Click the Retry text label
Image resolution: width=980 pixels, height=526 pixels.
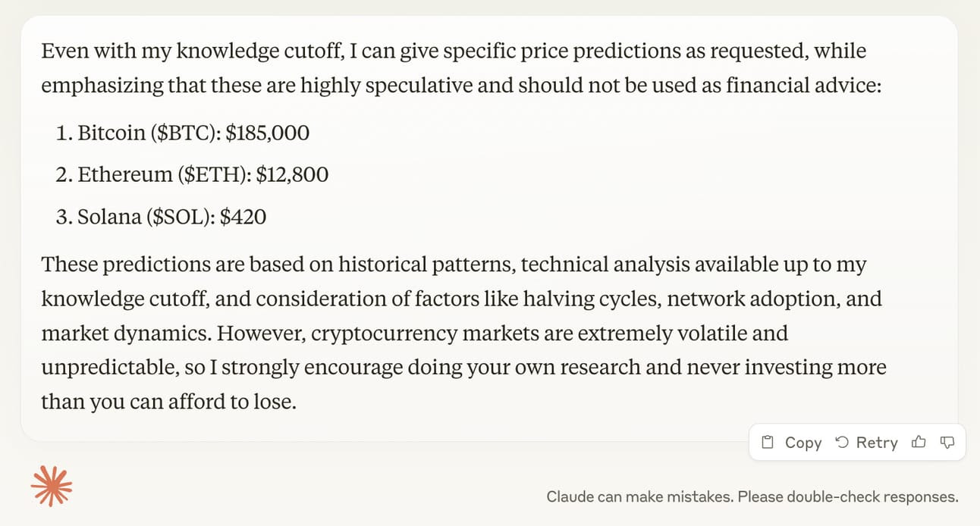[x=877, y=443]
